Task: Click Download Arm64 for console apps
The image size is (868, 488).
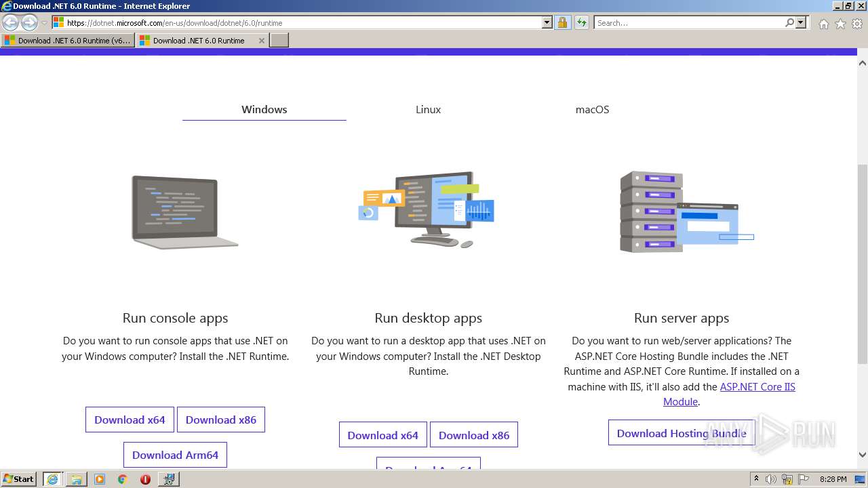Action: tap(175, 455)
